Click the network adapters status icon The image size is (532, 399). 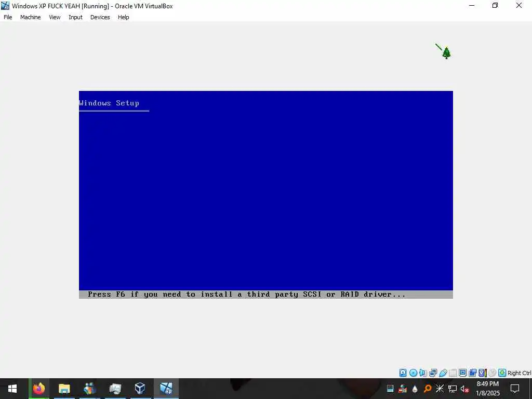(x=433, y=373)
